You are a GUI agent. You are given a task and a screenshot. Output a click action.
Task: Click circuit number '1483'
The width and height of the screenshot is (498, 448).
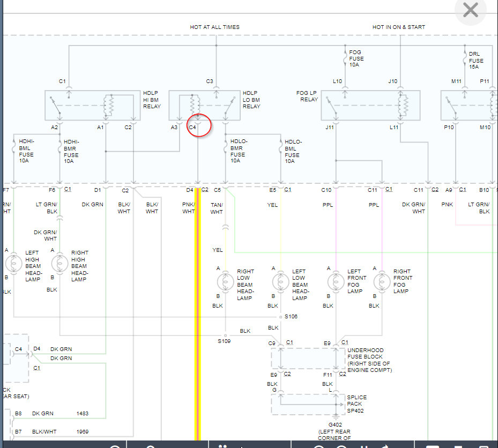[82, 413]
